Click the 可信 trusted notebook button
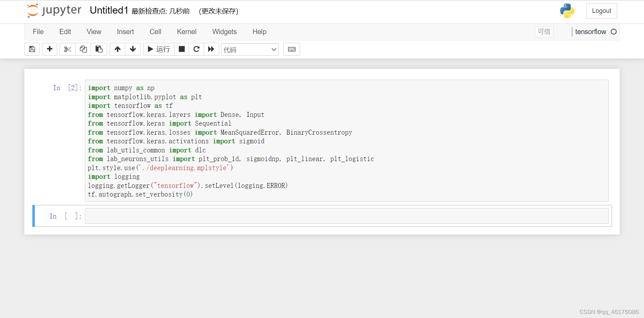Image resolution: width=644 pixels, height=318 pixels. click(x=544, y=32)
